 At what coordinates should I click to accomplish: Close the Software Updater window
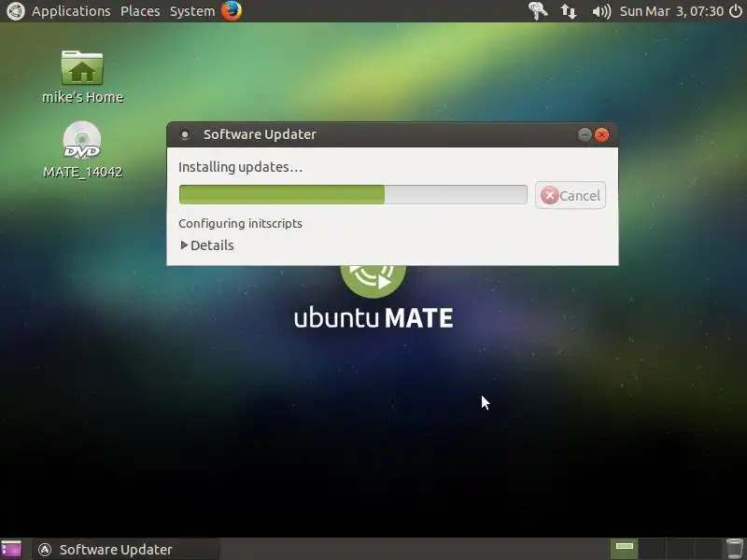(601, 134)
